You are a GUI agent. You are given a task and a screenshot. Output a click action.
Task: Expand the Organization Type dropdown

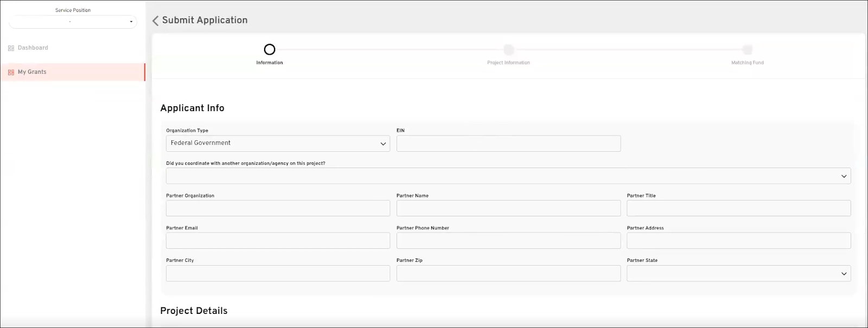point(278,144)
